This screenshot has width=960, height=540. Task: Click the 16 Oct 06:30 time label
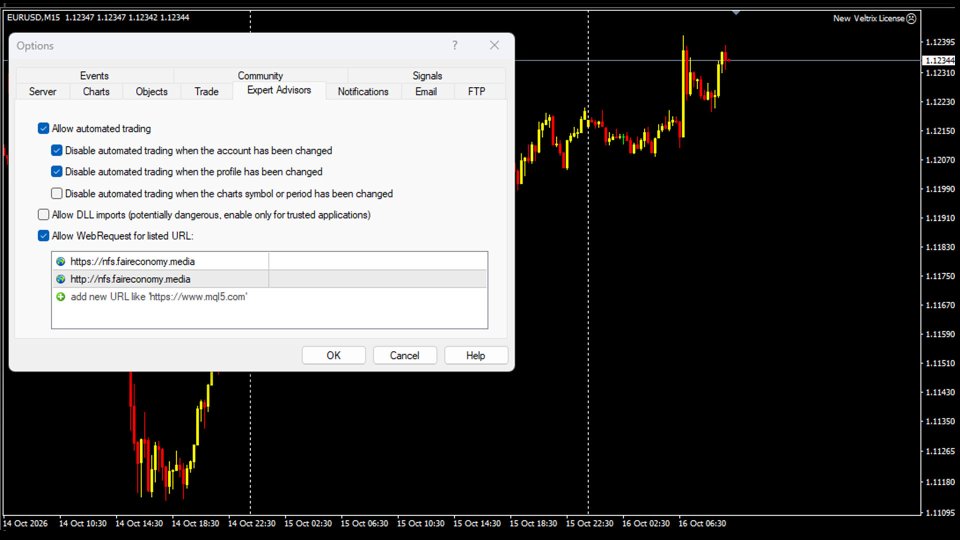[x=702, y=523]
